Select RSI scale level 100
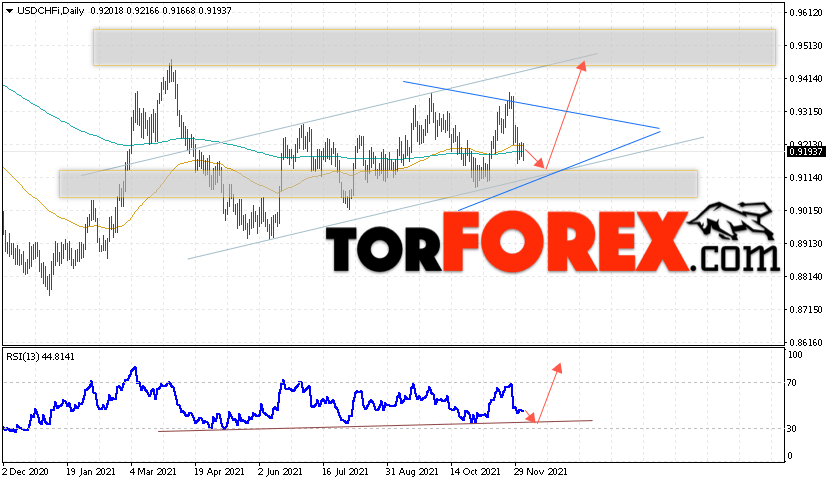830x483 pixels. tap(795, 355)
